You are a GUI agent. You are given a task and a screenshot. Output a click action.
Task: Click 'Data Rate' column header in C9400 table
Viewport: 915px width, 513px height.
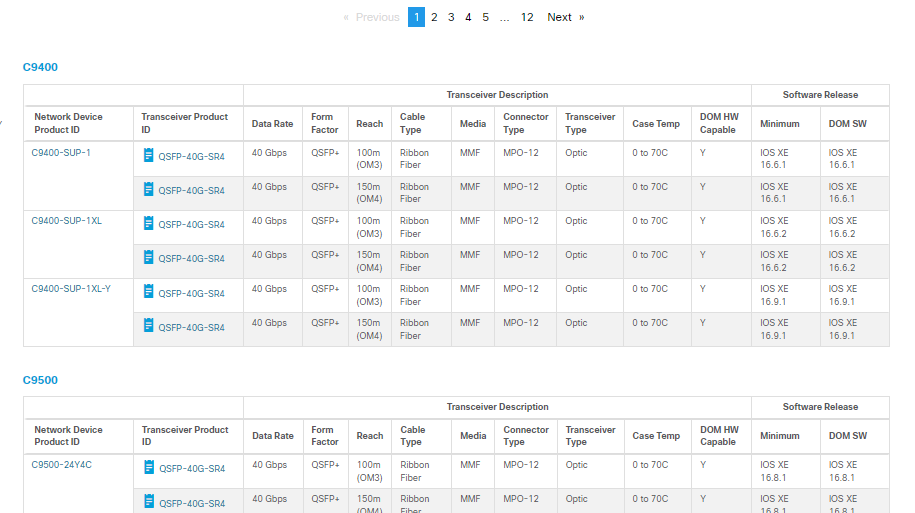tap(273, 124)
